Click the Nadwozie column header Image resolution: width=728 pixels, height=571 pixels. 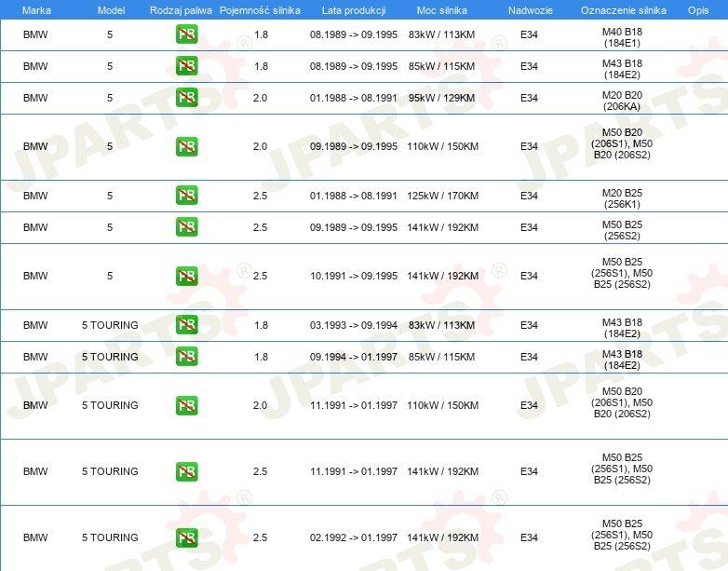pos(531,10)
